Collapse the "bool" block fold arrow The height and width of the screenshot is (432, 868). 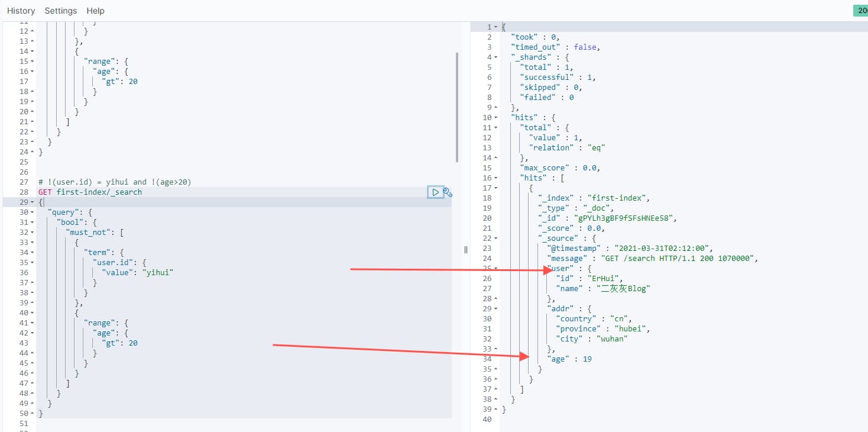coord(32,223)
